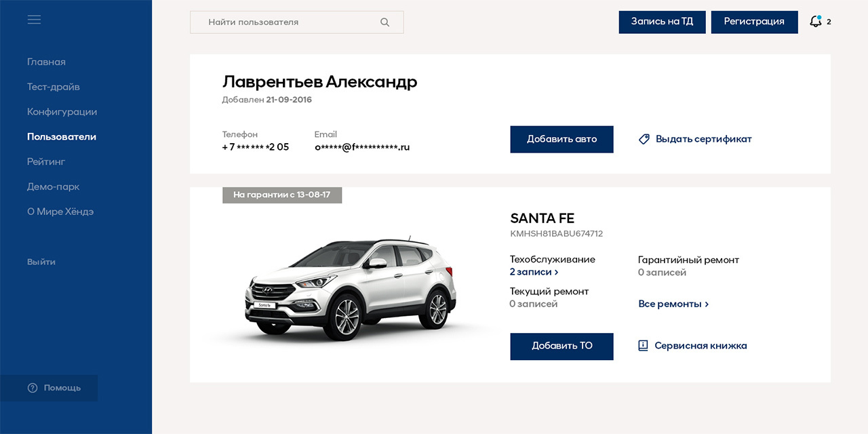Click the SANTA FE model title
This screenshot has height=434, width=868.
542,218
